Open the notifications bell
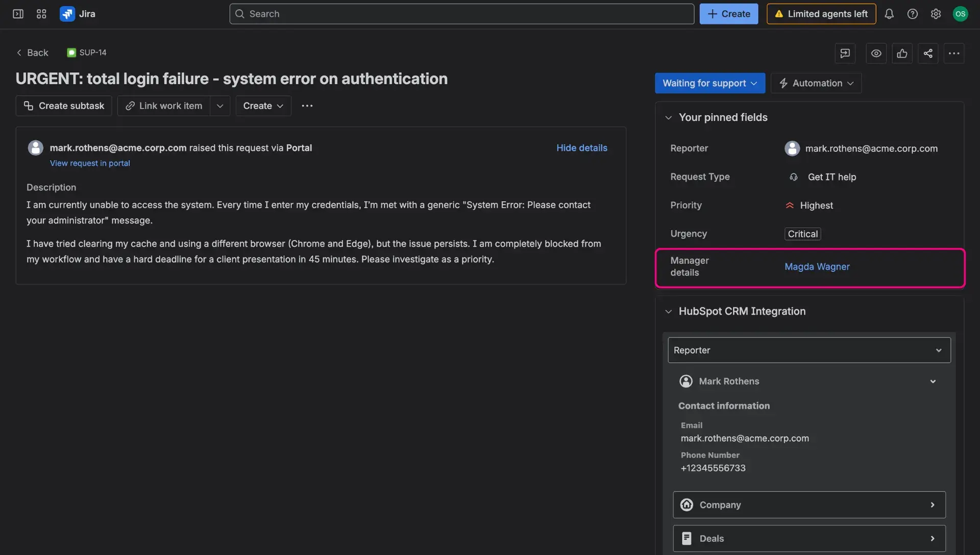Image resolution: width=980 pixels, height=555 pixels. click(x=889, y=14)
